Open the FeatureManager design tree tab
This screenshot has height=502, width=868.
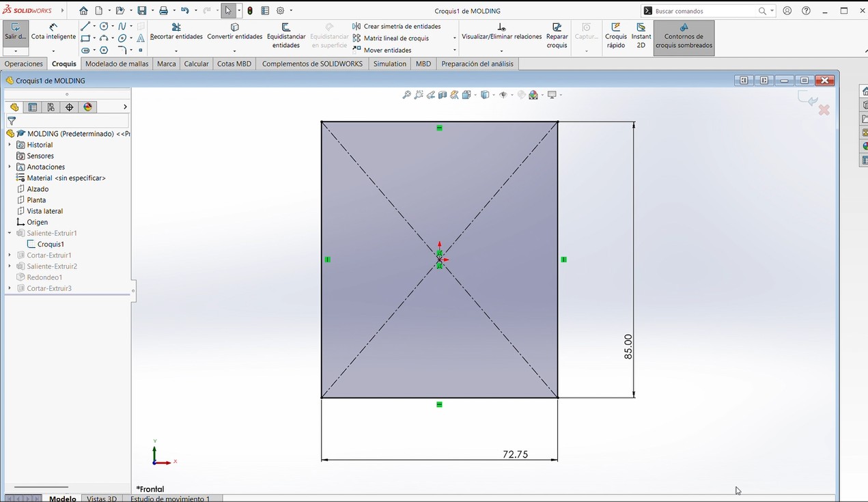(14, 107)
